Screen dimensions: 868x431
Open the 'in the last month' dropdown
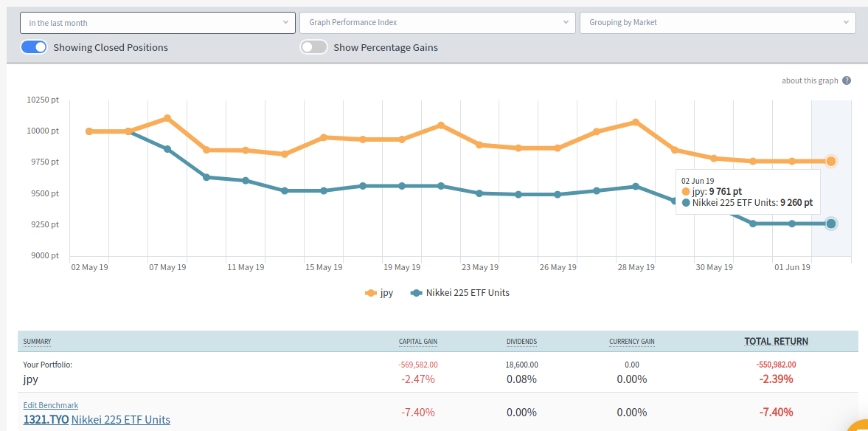(x=158, y=23)
